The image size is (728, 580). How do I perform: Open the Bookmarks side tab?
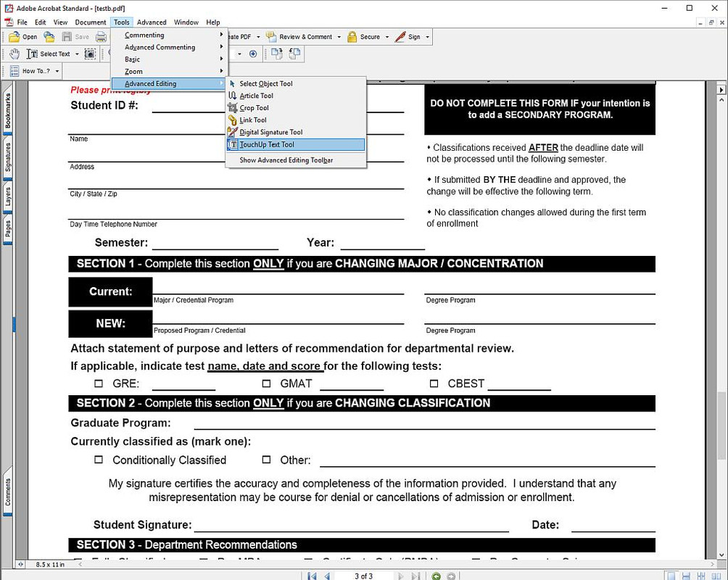pos(7,110)
